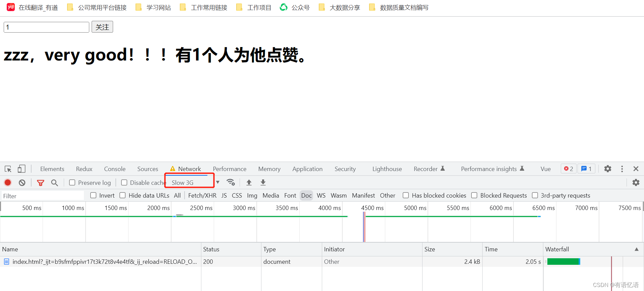Show the 1 issue message badge
Viewport: 644px width, 291px height.
(x=586, y=169)
